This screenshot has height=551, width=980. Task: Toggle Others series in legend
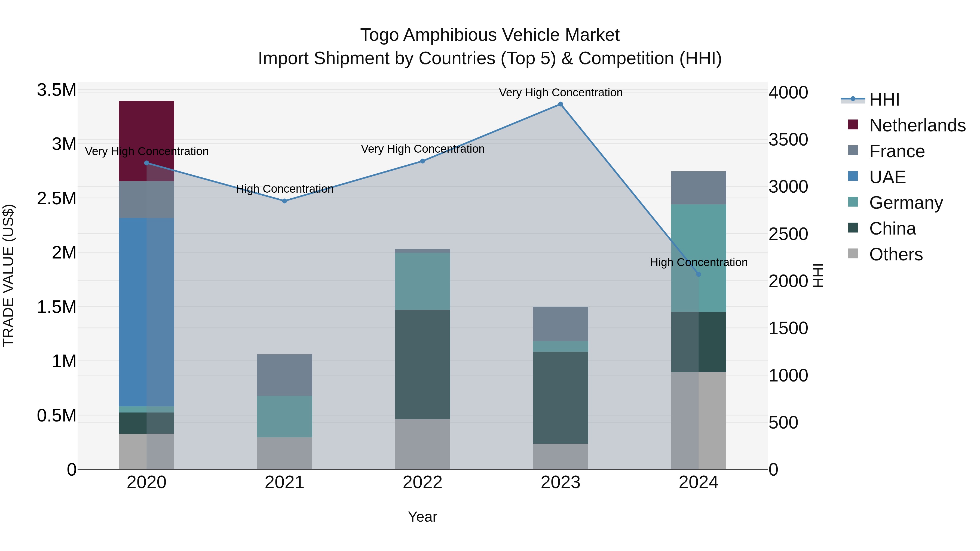[885, 254]
